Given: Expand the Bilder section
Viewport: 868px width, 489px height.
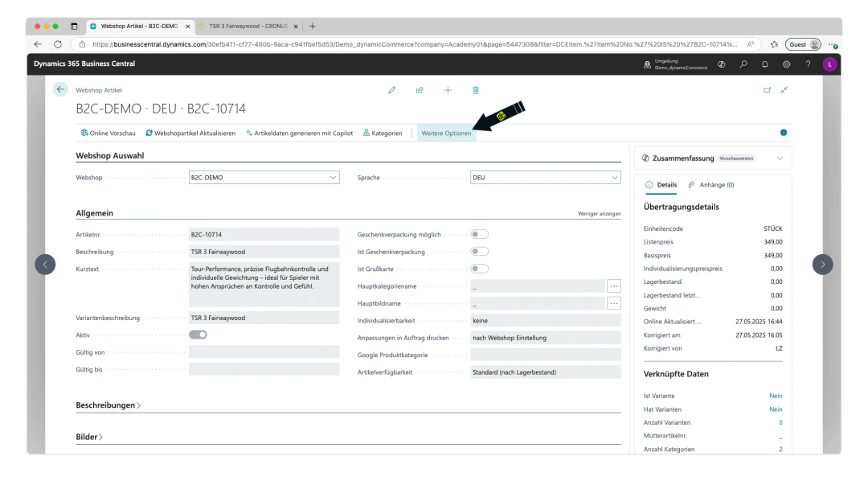Looking at the screenshot, I should coord(89,437).
